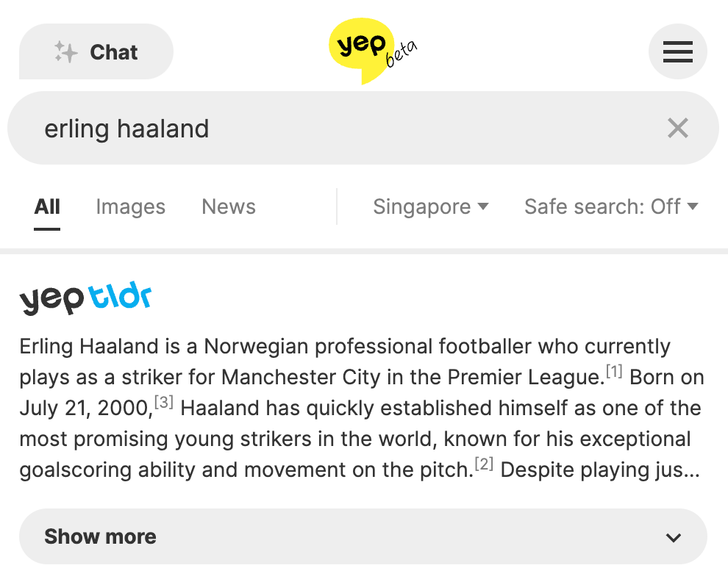Open citation [3] after July 21, 2000
The width and height of the screenshot is (728, 579).
[165, 403]
